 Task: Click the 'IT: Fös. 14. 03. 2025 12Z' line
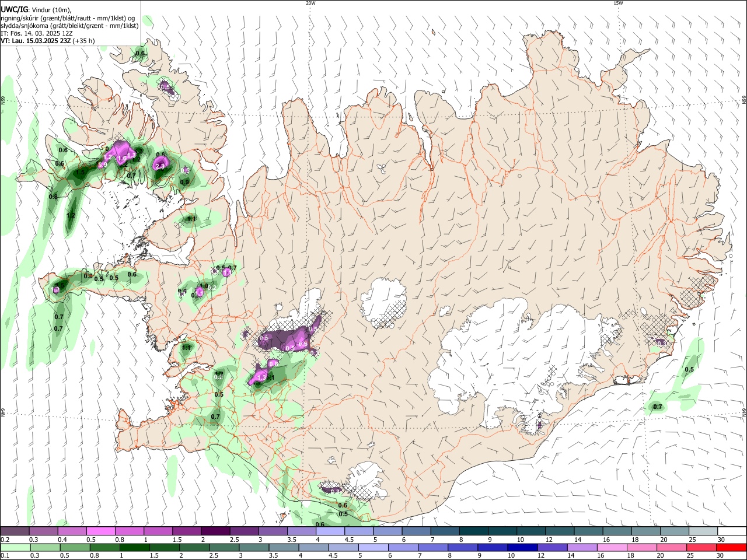(36, 33)
